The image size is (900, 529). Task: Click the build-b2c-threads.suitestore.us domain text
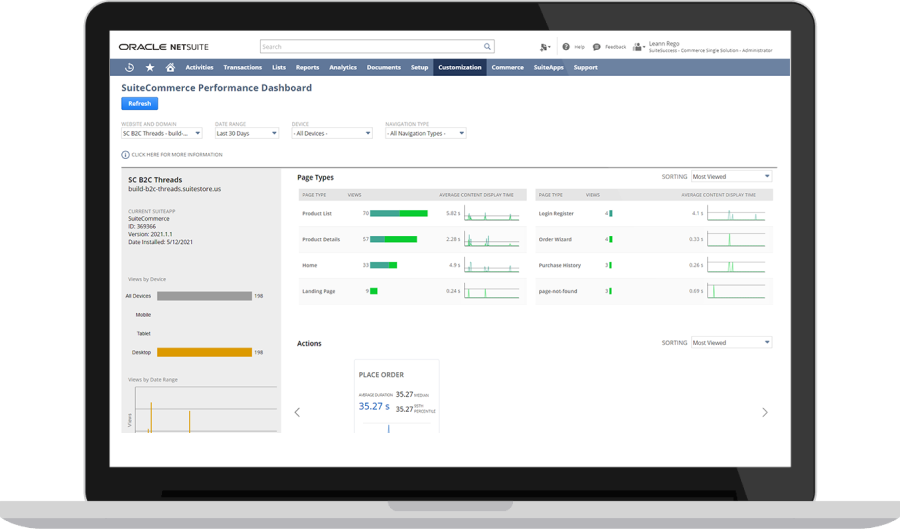pyautogui.click(x=174, y=189)
